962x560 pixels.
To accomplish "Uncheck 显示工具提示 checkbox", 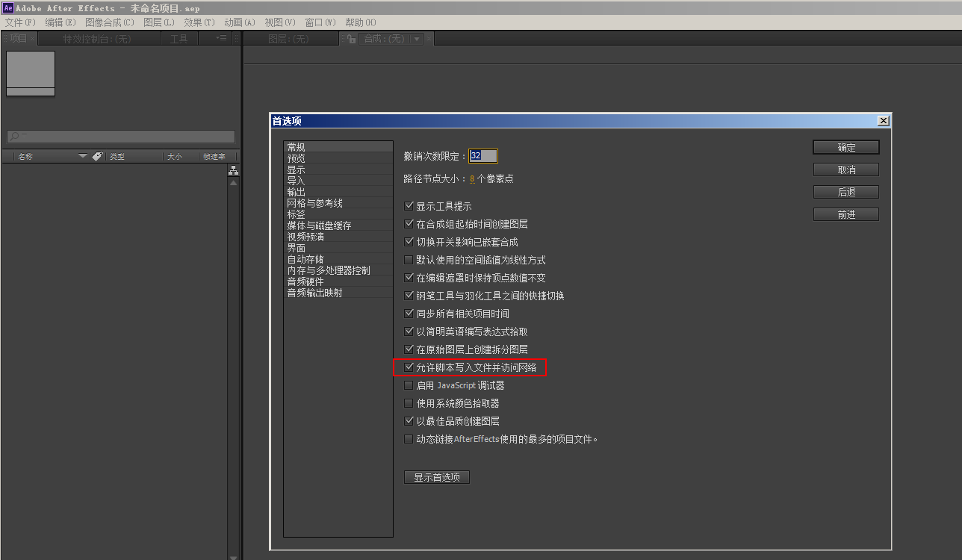I will [409, 206].
